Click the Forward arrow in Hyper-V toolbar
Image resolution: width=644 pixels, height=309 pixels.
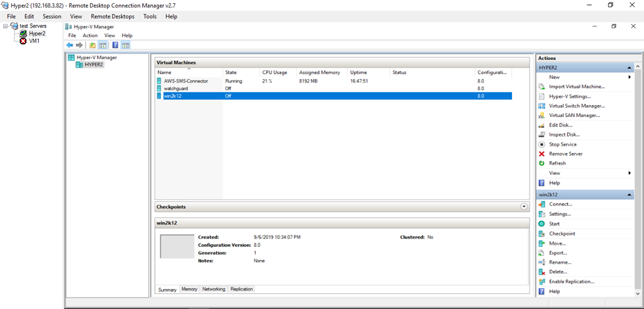(79, 45)
